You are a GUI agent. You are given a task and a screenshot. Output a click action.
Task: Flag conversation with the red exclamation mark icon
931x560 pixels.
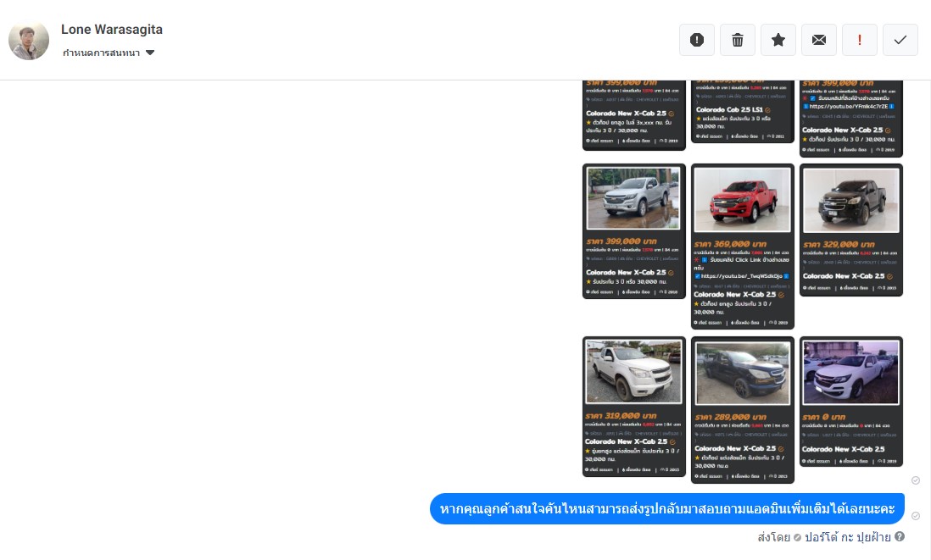(x=860, y=40)
